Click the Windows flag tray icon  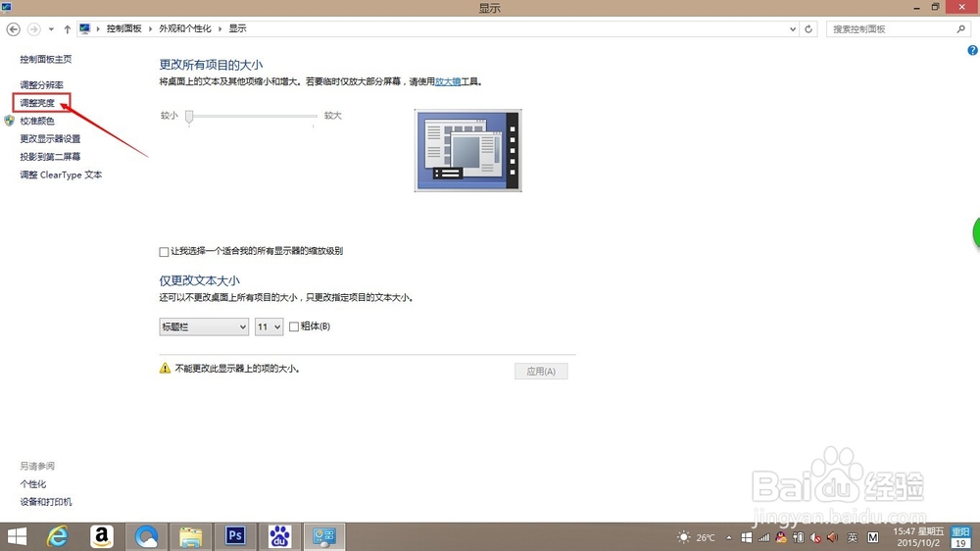(x=747, y=537)
